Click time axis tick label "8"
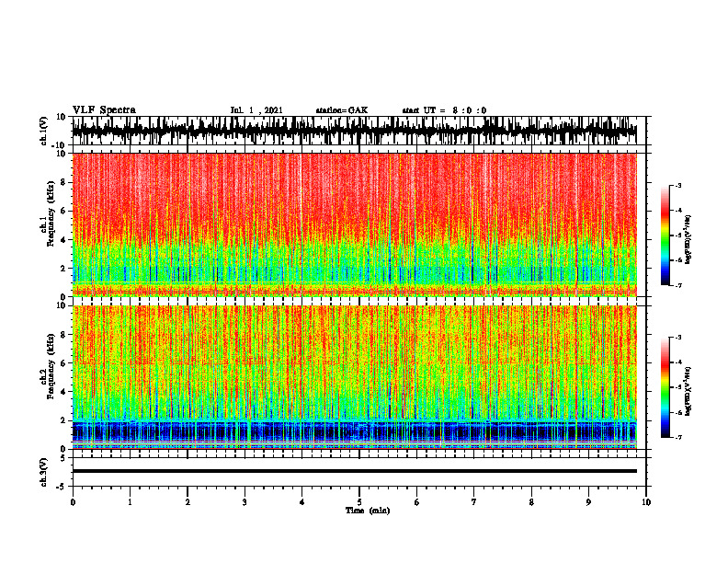 [531, 502]
